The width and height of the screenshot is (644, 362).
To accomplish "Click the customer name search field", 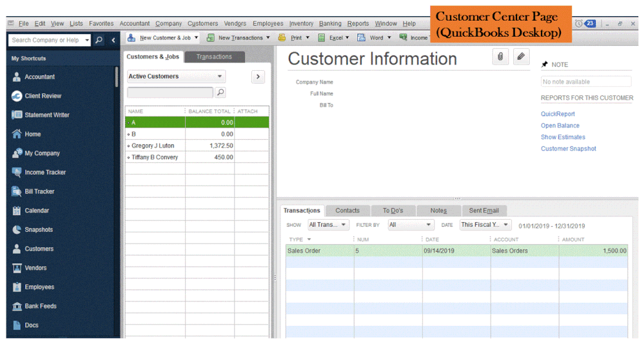I will coord(170,92).
